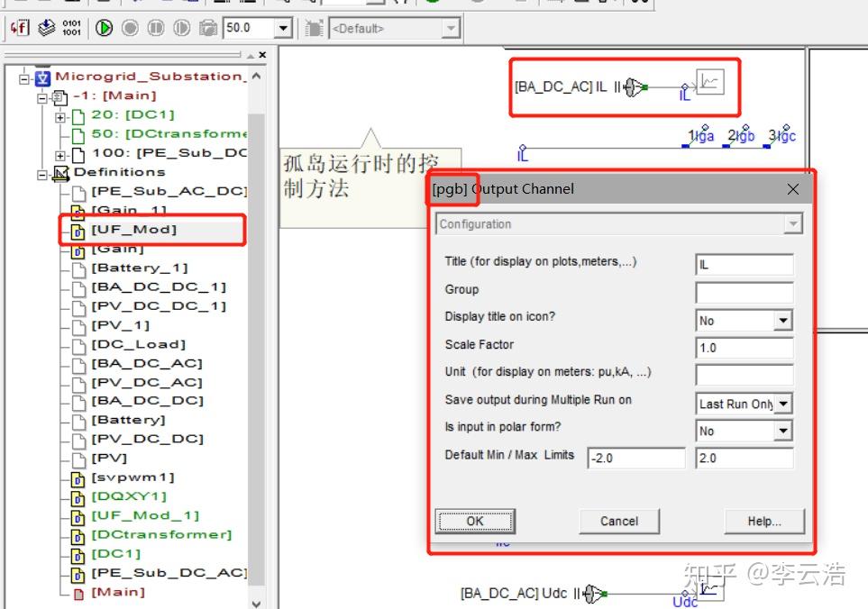Image resolution: width=868 pixels, height=609 pixels.
Task: Click the tree panel scroll-down arrow
Action: 257,602
